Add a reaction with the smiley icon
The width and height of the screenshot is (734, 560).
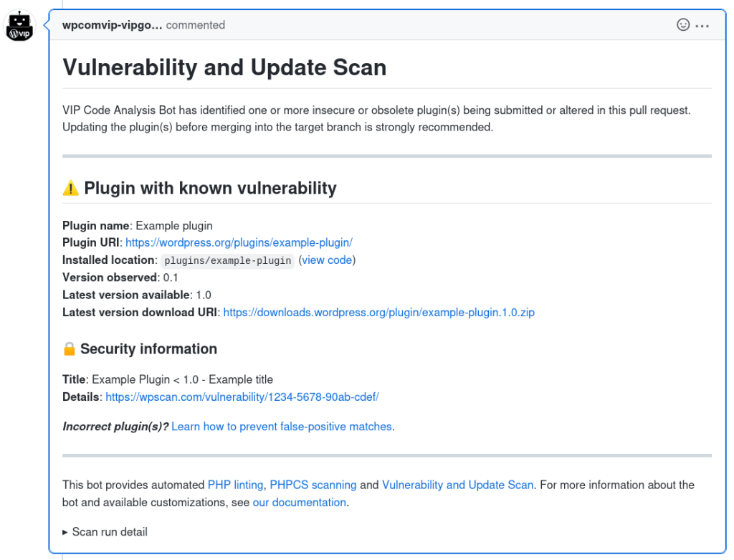point(683,25)
